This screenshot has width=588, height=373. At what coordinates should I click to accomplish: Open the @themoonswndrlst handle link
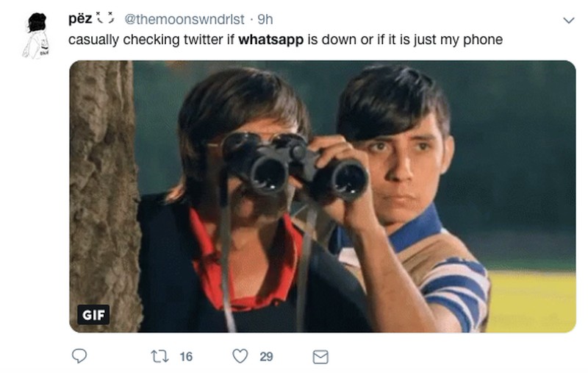tap(184, 19)
